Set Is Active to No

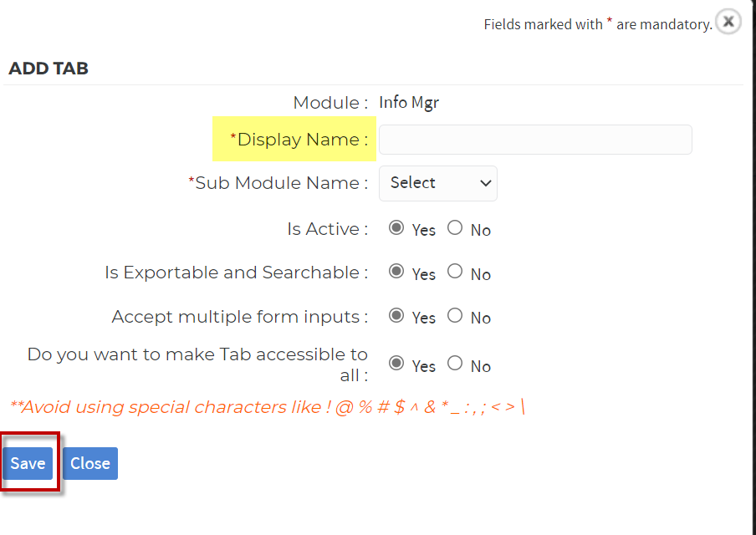click(x=455, y=227)
